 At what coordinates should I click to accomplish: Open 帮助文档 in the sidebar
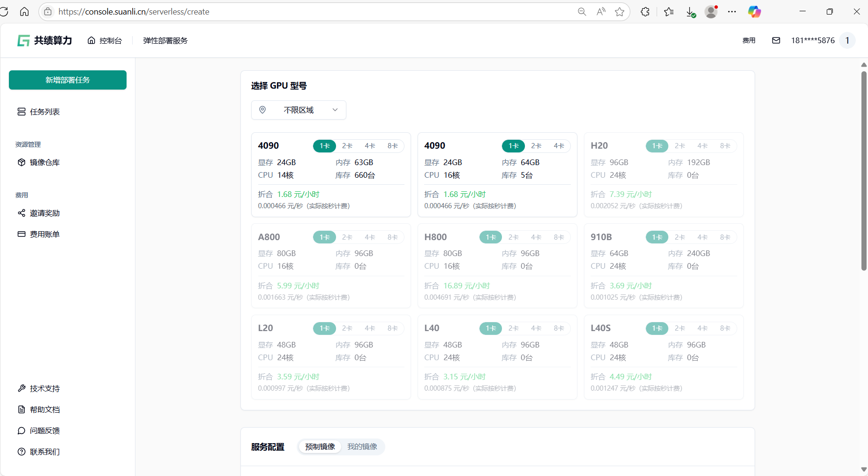point(45,409)
